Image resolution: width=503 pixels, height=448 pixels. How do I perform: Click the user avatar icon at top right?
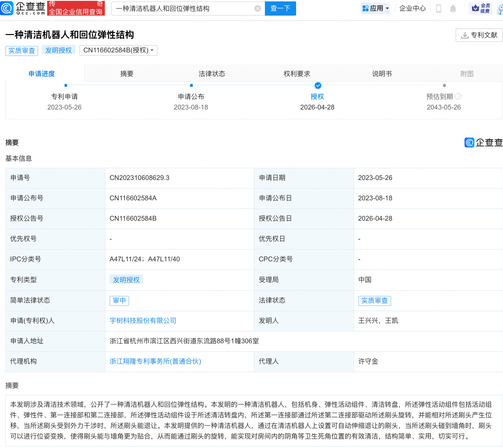click(500, 8)
